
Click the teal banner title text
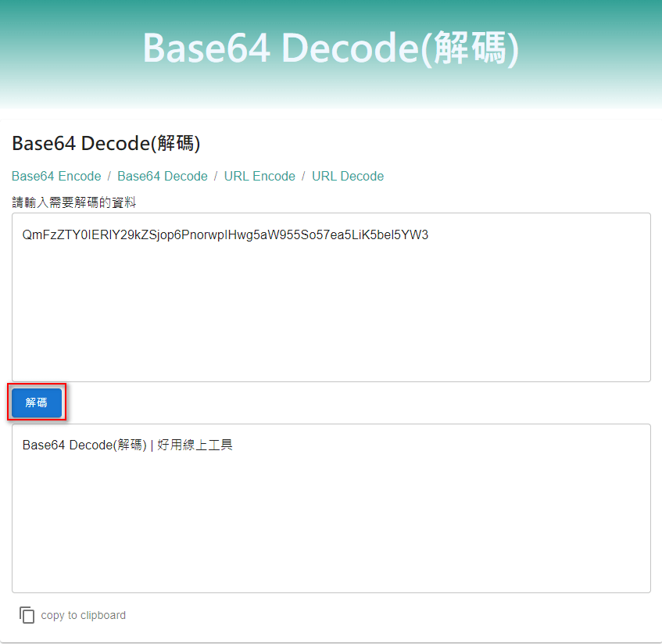[331, 48]
